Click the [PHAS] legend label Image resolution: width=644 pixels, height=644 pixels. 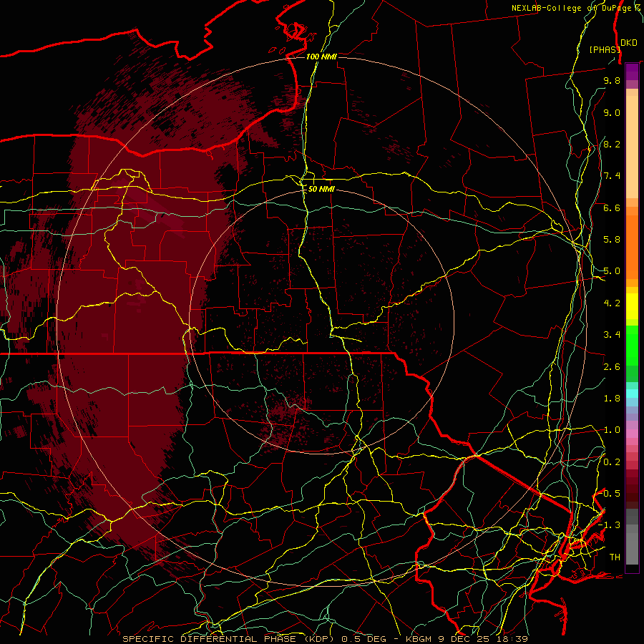click(x=605, y=49)
